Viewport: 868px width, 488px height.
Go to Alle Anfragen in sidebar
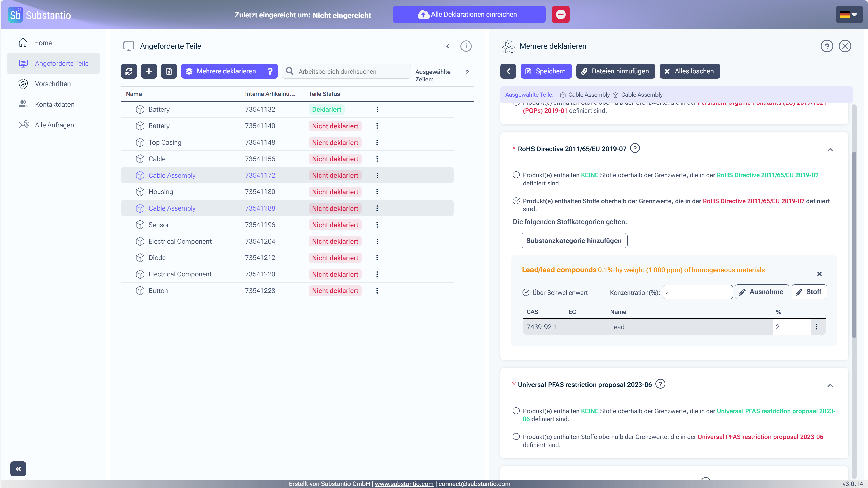[54, 125]
